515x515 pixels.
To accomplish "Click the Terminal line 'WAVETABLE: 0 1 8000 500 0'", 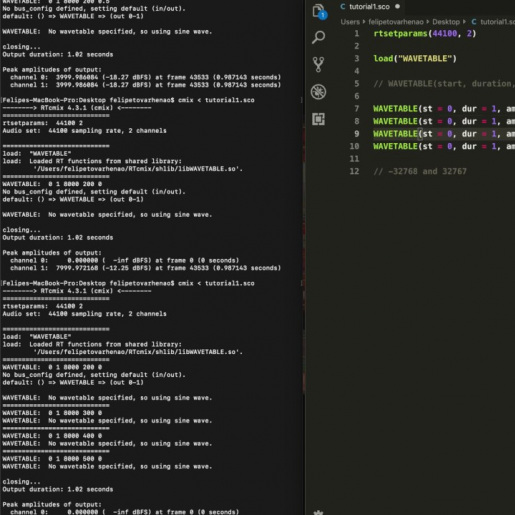I will pyautogui.click(x=52, y=459).
